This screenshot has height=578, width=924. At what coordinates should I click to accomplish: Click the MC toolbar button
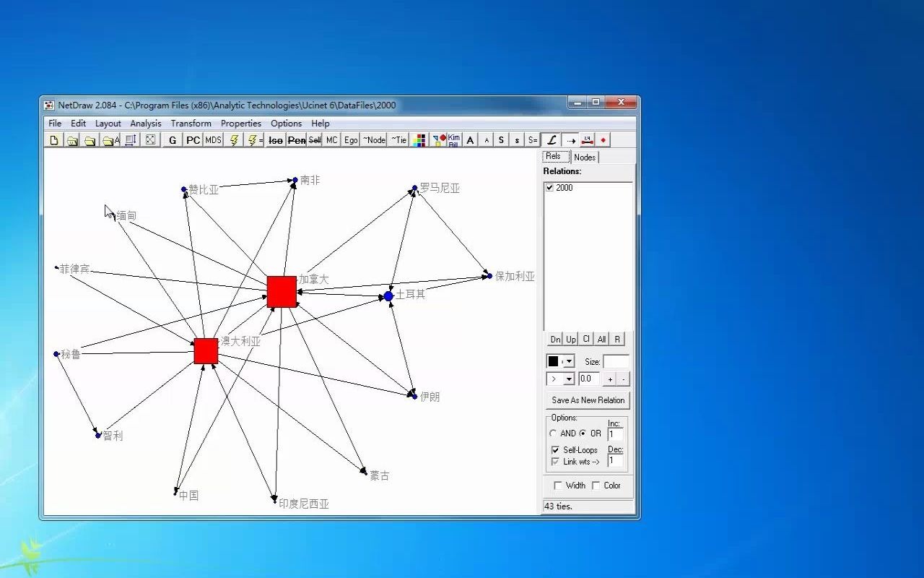click(331, 140)
